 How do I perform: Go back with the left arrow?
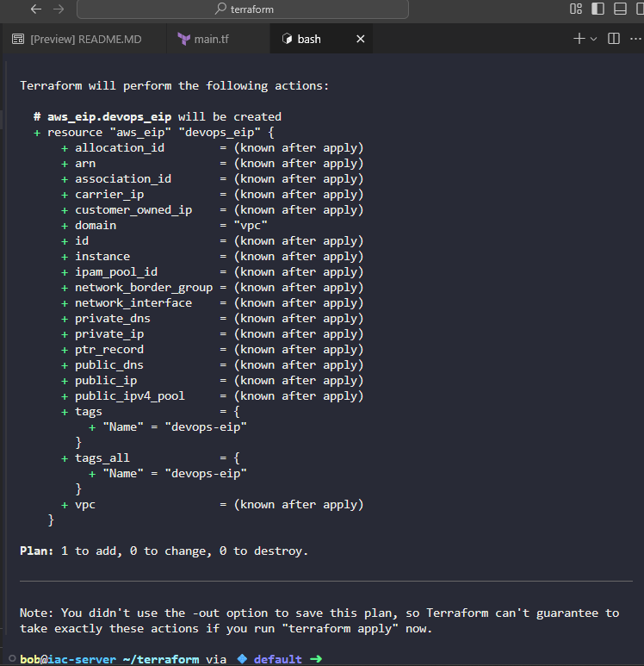point(36,9)
